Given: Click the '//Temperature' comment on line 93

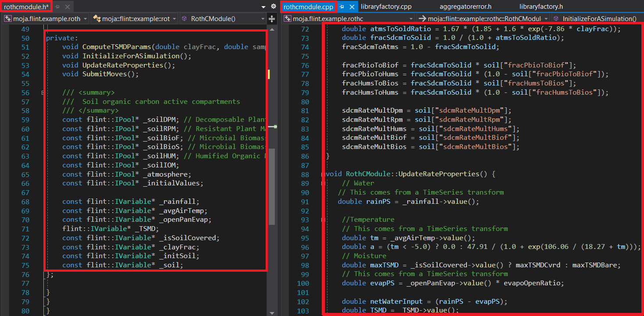Looking at the screenshot, I should point(368,220).
